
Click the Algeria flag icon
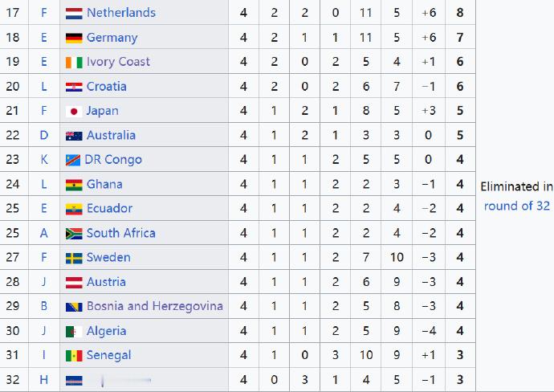click(x=74, y=332)
